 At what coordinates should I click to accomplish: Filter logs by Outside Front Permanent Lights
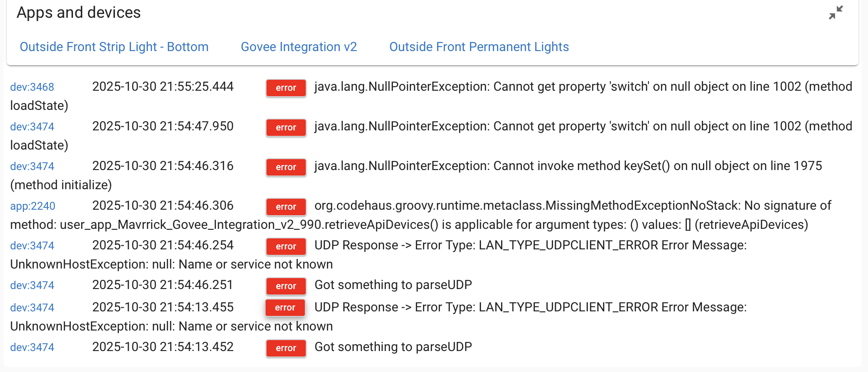tap(479, 47)
